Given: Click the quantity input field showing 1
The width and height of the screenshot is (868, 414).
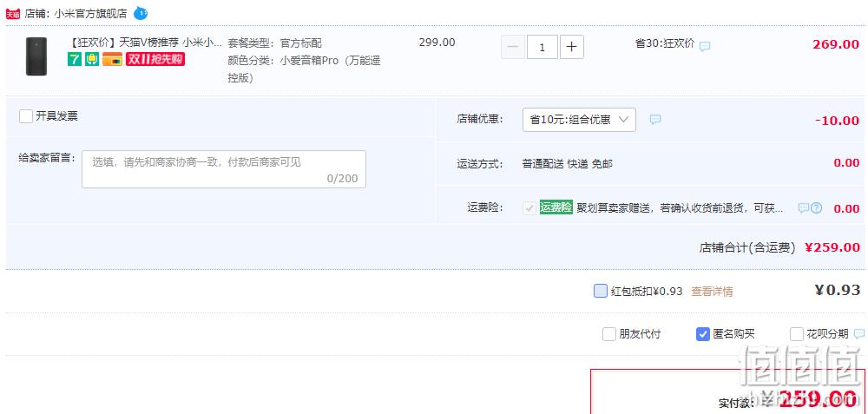Looking at the screenshot, I should [x=542, y=47].
